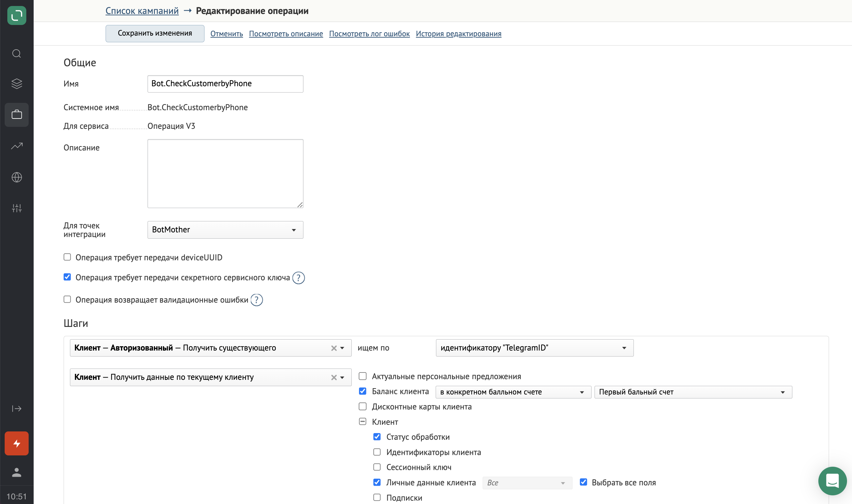Open the globe icon in sidebar
The image size is (852, 504).
tap(17, 177)
